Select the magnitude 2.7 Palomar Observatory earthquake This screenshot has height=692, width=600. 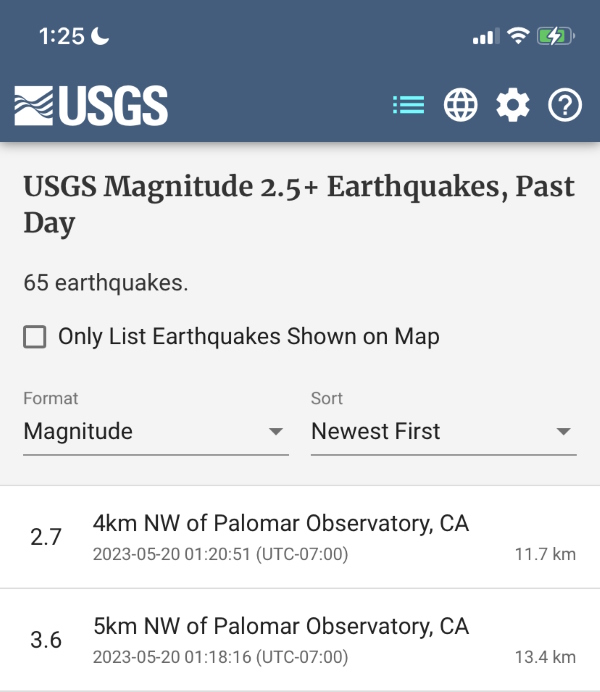pyautogui.click(x=300, y=537)
